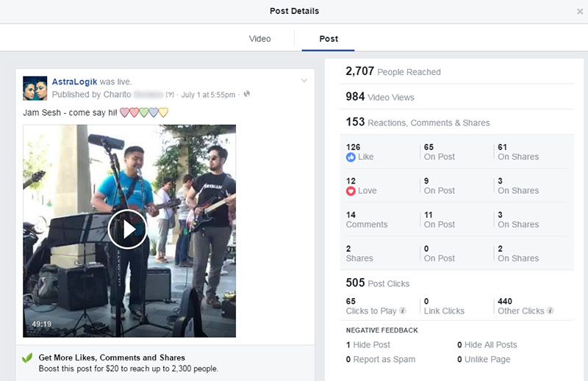Click the info icon beside Other Clicks
This screenshot has width=588, height=381.
[x=550, y=311]
